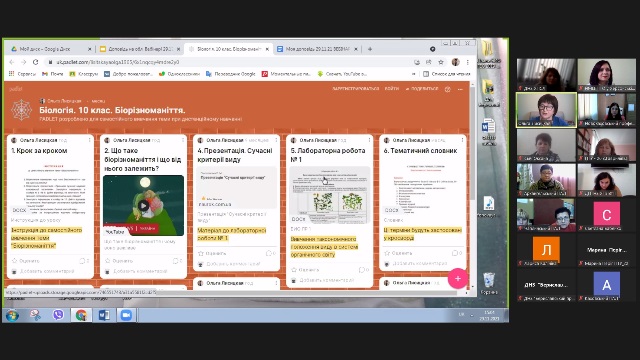Viewport: 640px width, 360px height.
Task: Switch to the Мій диск Google Диск tab
Action: (x=51, y=49)
